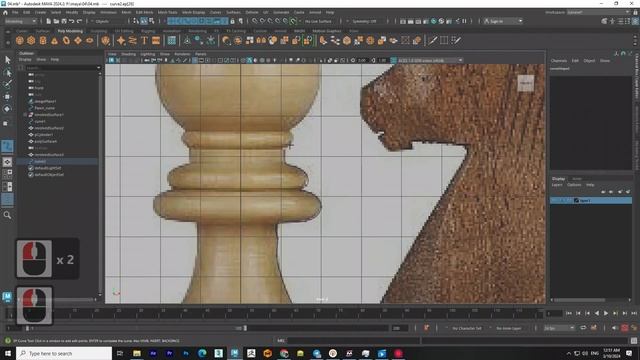
Task: Create a polygon disc from the shelf
Action: [89, 40]
